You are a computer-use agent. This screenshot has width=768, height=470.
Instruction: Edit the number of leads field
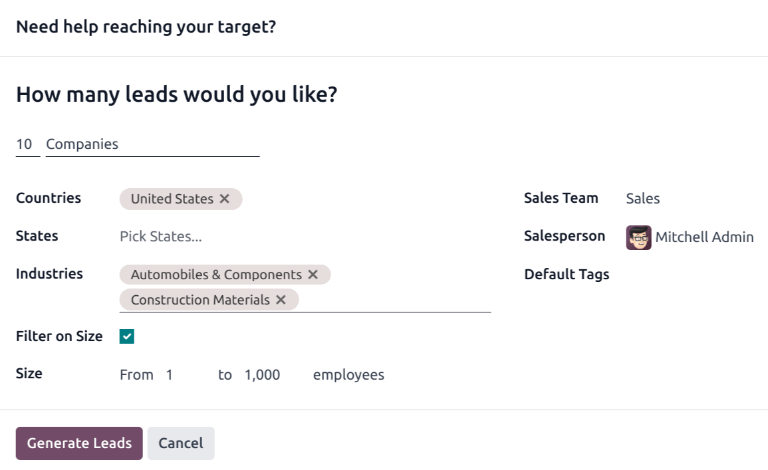point(26,145)
